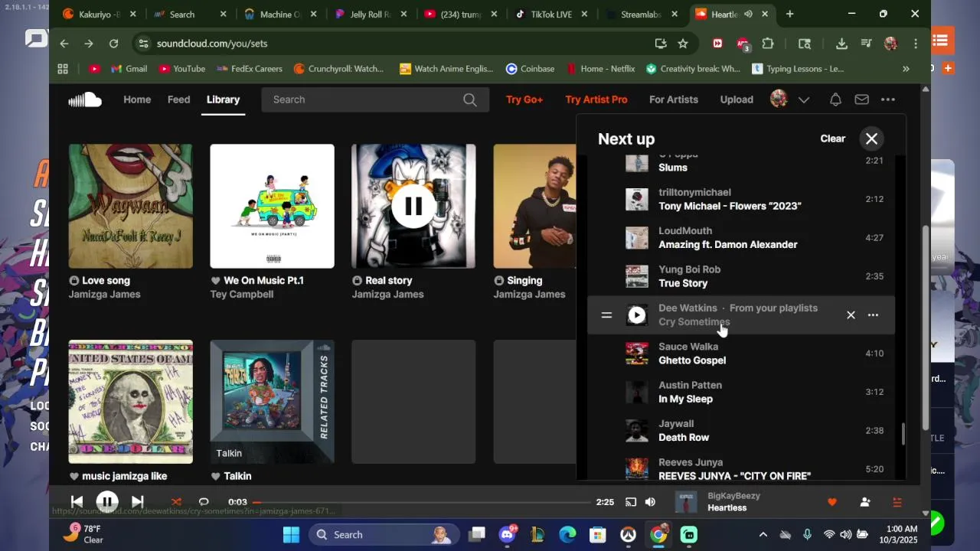The width and height of the screenshot is (980, 551).
Task: Open more options for Cry Sometimes
Action: click(x=873, y=315)
